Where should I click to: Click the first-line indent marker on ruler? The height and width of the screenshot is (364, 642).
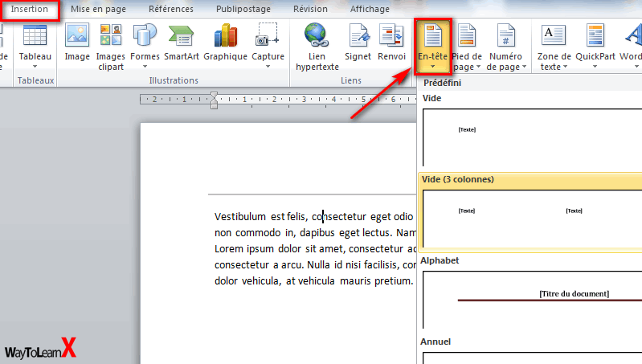(x=214, y=95)
